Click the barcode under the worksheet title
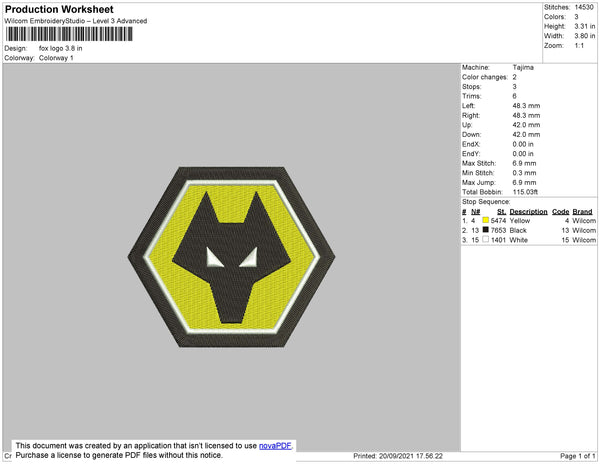Screen dimensions: 600x464 69,34
